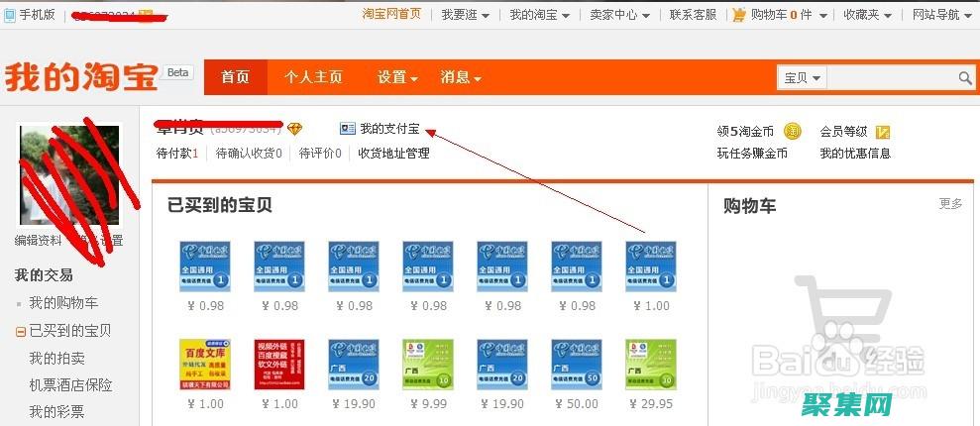The width and height of the screenshot is (980, 426).
Task: Open the ¥1.00 China Telecom recharge item in first row
Action: pyautogui.click(x=651, y=266)
